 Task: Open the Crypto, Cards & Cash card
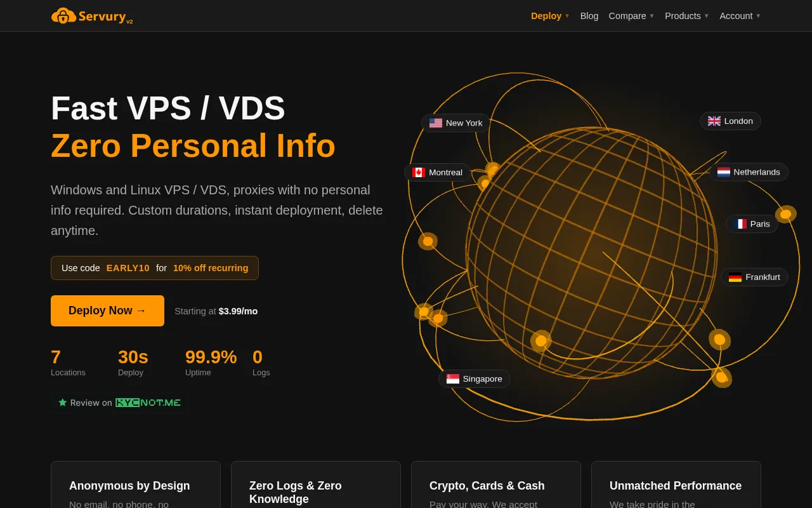496,485
